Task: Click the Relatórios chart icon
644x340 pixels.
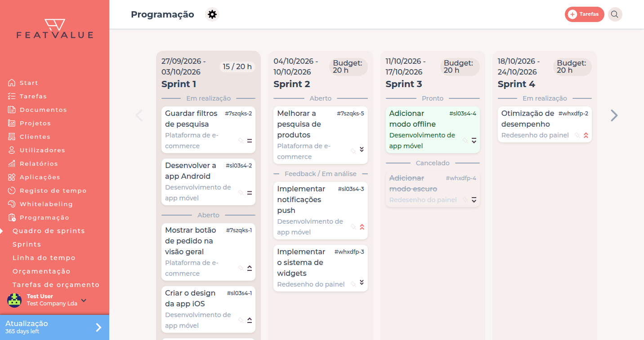Action: click(12, 163)
